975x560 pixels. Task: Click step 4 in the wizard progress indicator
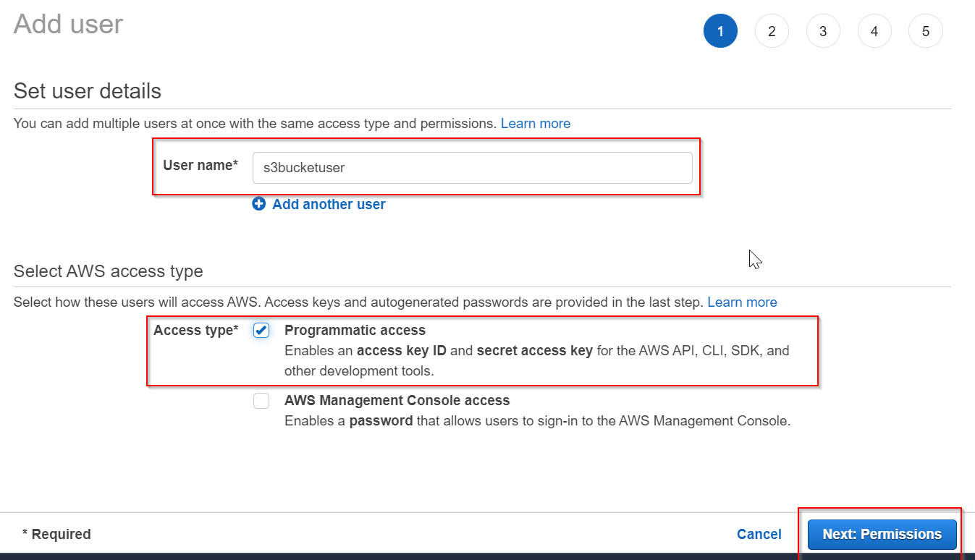click(874, 30)
